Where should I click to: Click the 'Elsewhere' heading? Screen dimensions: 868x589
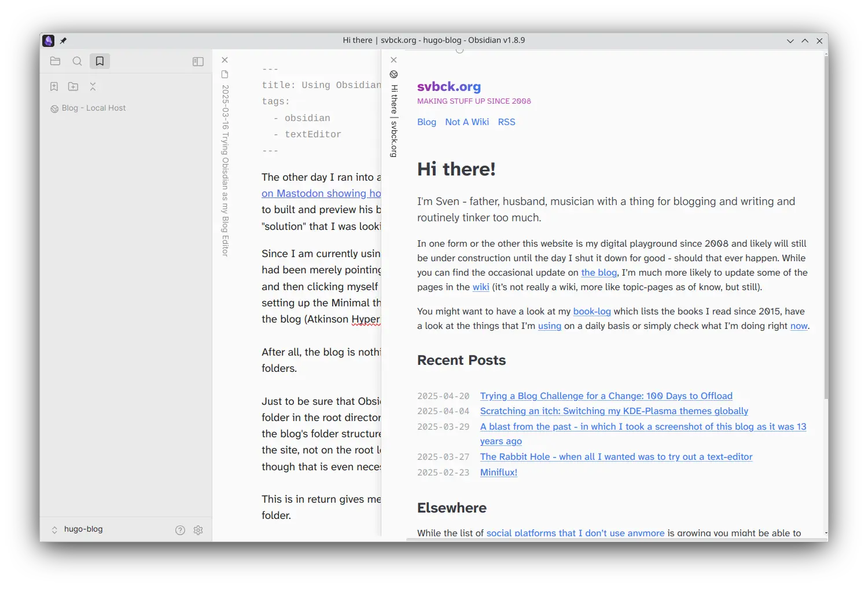[x=452, y=508]
